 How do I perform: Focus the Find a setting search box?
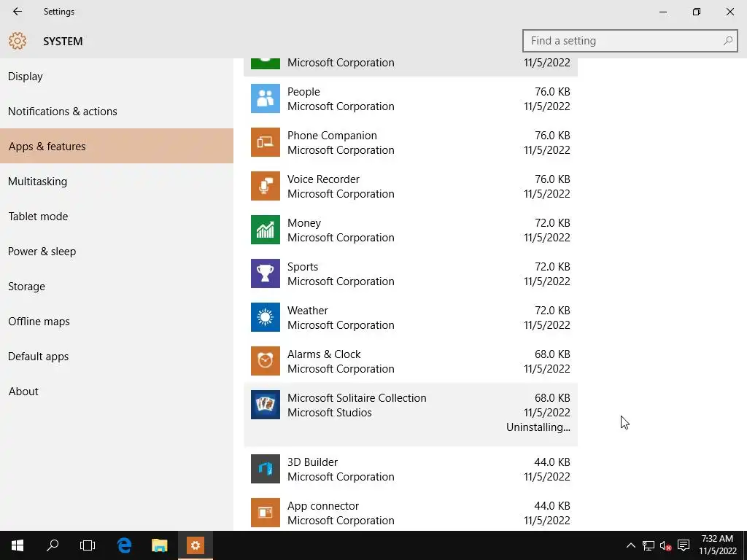pos(630,41)
